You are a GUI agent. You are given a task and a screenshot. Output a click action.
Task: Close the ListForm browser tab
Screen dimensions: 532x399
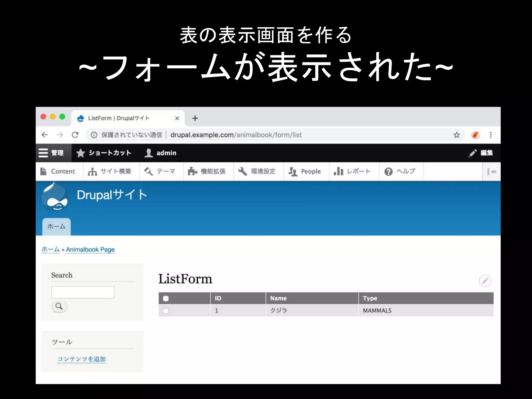pyautogui.click(x=177, y=118)
